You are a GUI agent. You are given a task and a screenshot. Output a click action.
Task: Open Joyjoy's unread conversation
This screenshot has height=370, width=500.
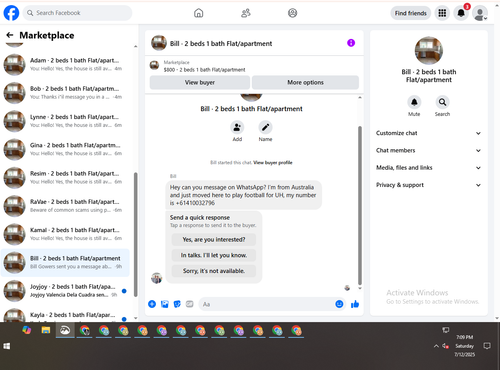point(65,291)
